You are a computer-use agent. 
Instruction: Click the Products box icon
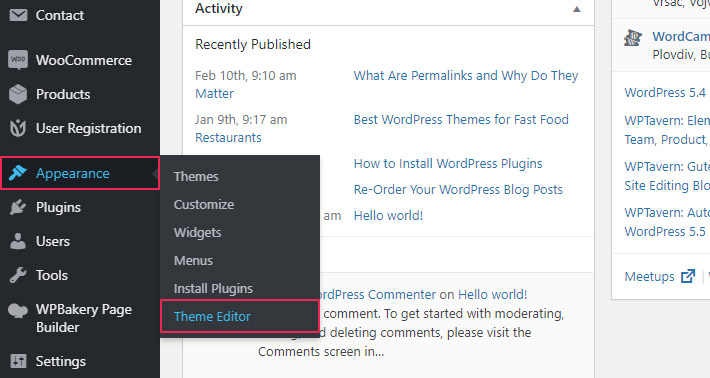click(x=18, y=94)
